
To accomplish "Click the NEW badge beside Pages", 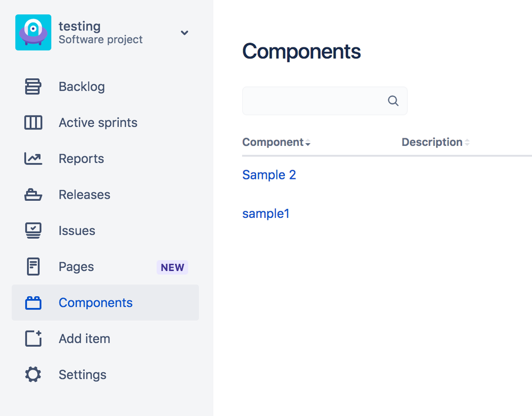I will coord(172,267).
